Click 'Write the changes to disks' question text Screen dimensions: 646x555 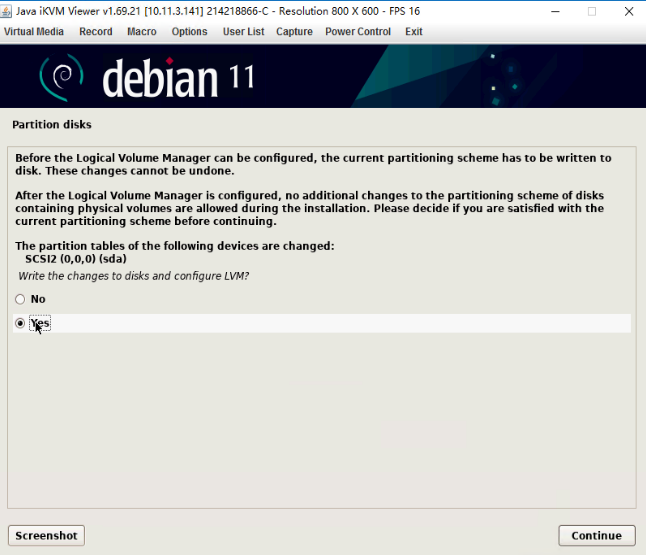[x=133, y=276]
